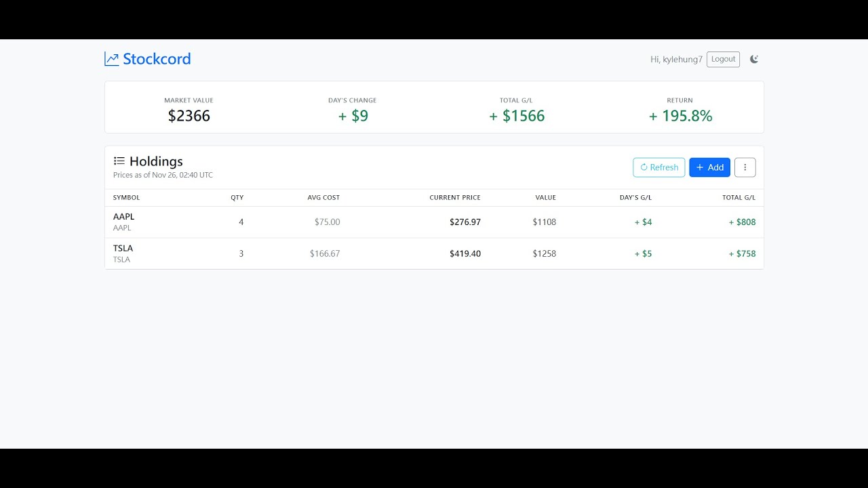Click the DAY'S G/L column header
The height and width of the screenshot is (488, 868).
click(635, 198)
